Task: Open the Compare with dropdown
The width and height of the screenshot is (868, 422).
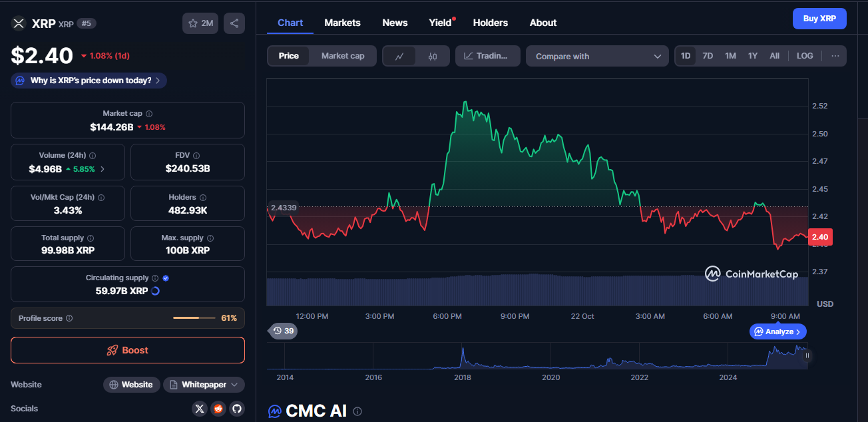Action: tap(596, 56)
